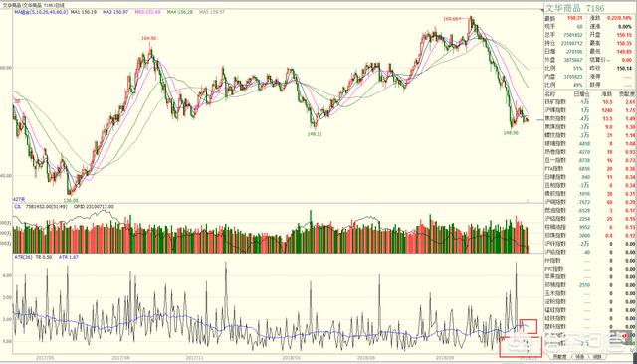Select the 沪镍指数 row in contribution list
The width and height of the screenshot is (637, 364).
[590, 110]
